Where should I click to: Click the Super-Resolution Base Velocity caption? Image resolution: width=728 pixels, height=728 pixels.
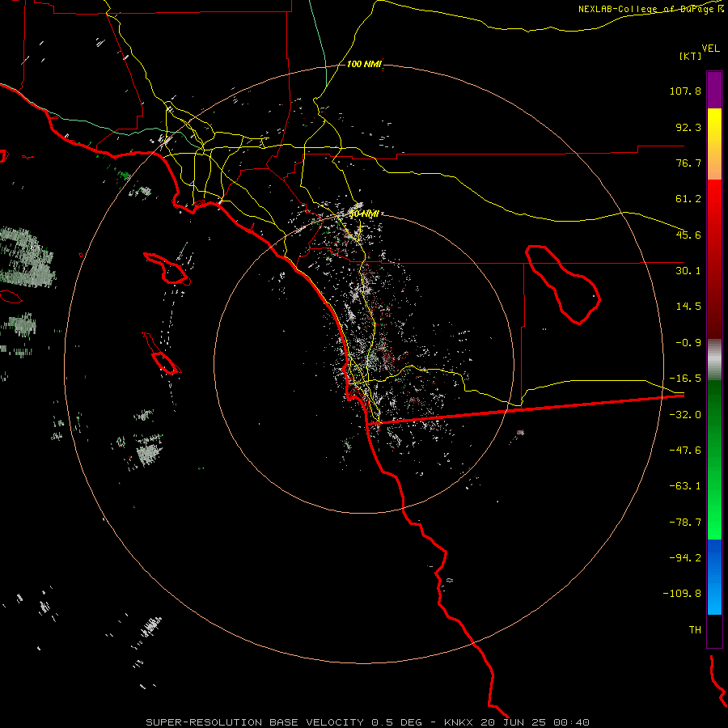click(x=368, y=722)
